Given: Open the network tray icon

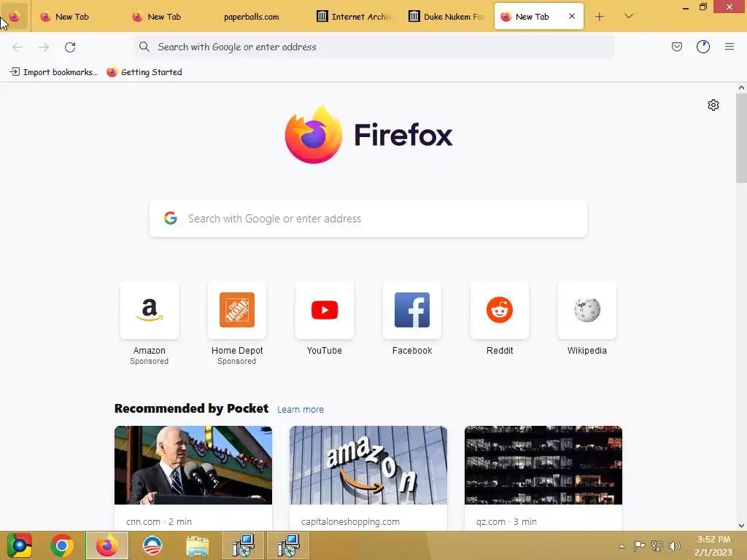Looking at the screenshot, I should 657,545.
